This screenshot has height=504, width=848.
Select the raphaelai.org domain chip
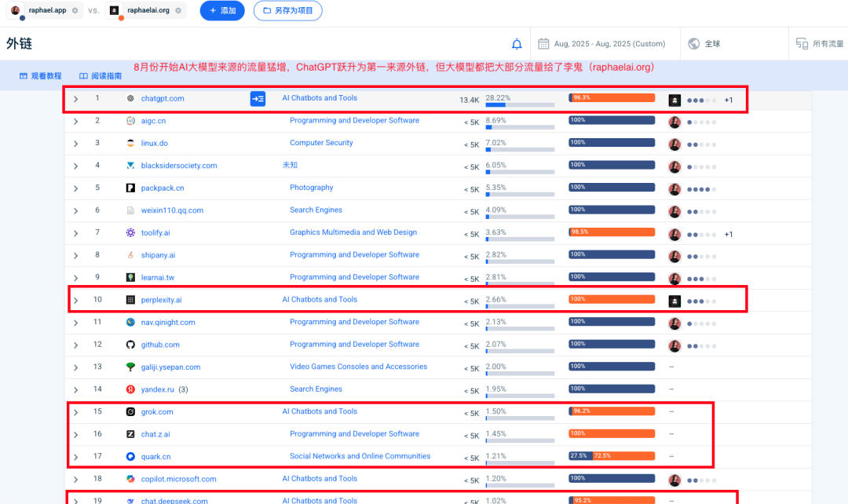click(146, 10)
